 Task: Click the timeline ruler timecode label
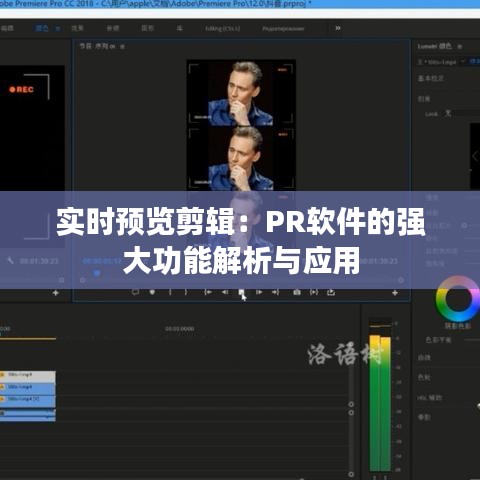click(x=179, y=329)
